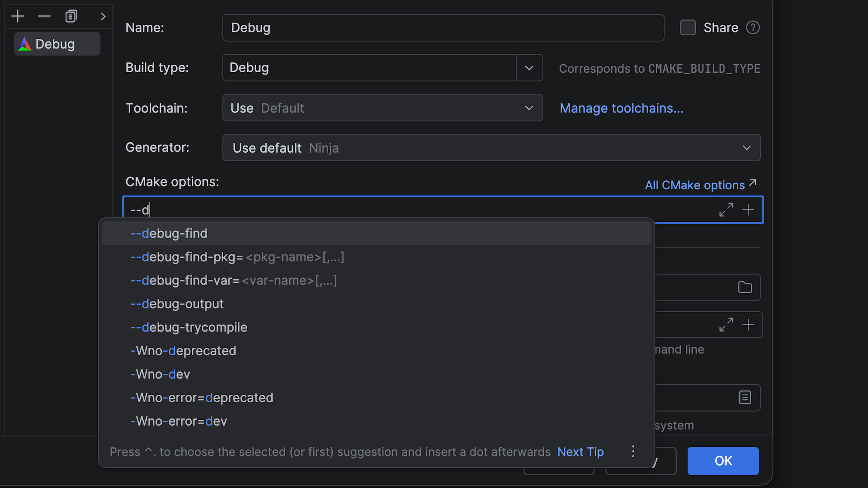Open the Build type dropdown arrow

529,68
